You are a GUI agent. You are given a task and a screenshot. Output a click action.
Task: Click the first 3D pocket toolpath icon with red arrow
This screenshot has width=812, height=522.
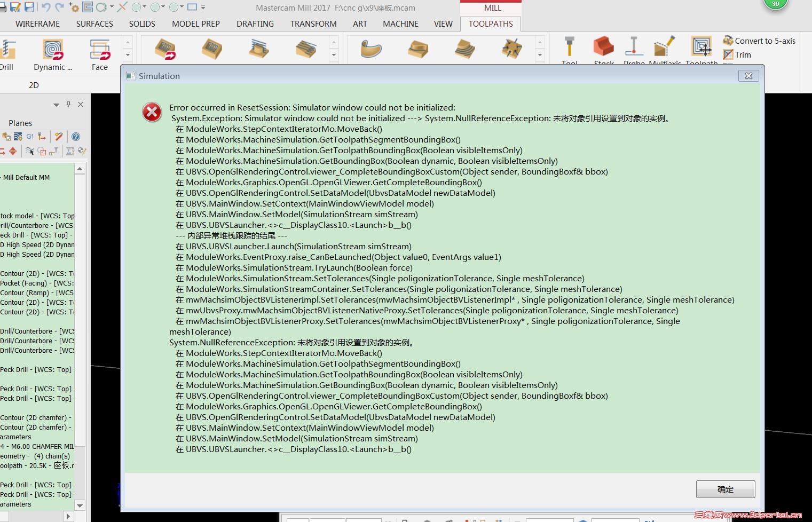coord(165,49)
